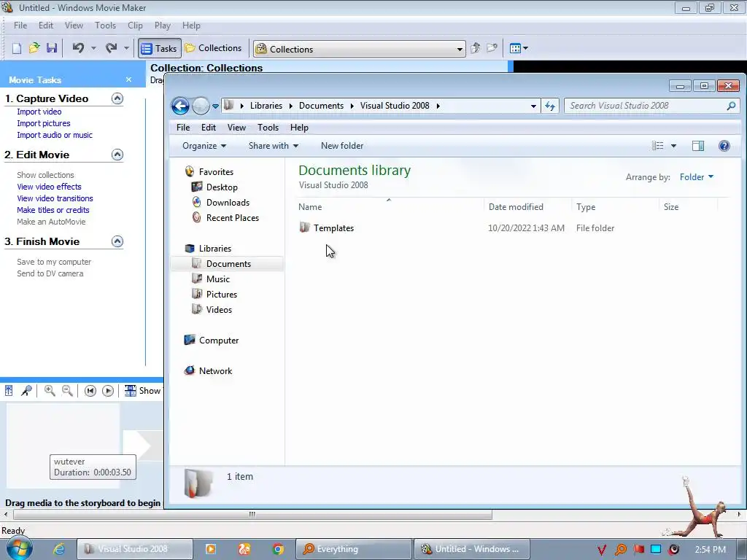Click Documents in Explorer address breadcrumb
This screenshot has height=560, width=747.
[x=321, y=106]
